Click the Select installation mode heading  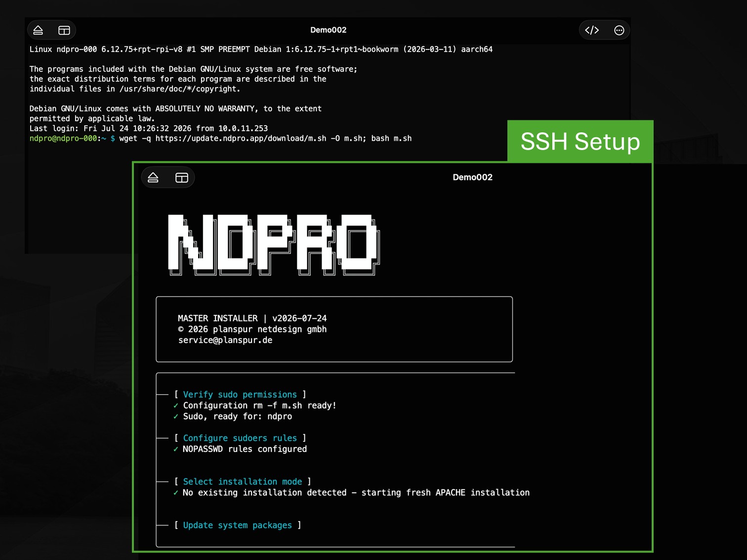tap(243, 481)
